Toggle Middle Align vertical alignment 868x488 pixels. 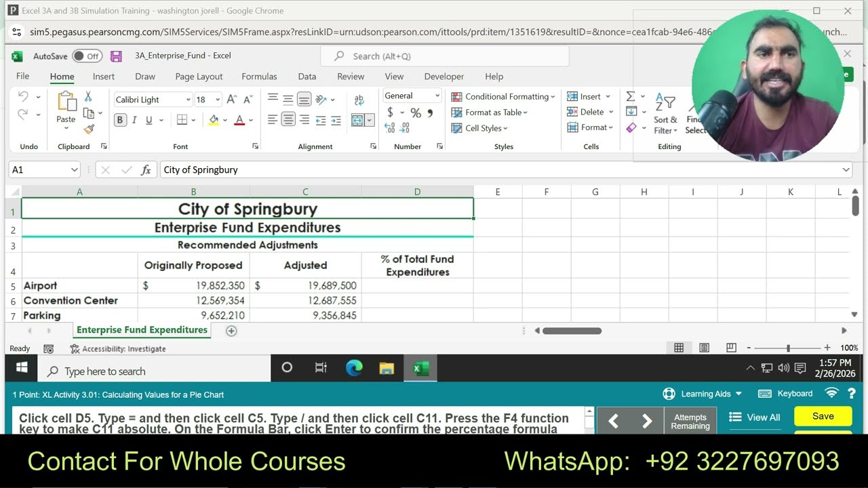pyautogui.click(x=288, y=100)
